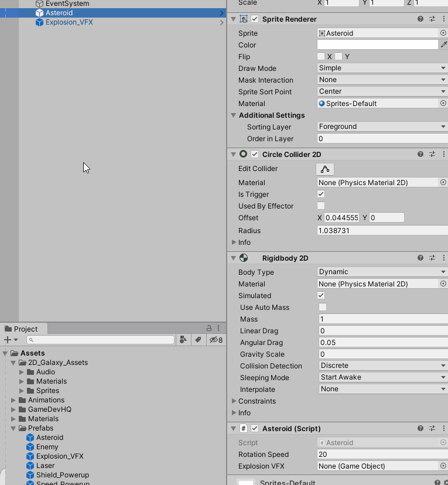448x485 pixels.
Task: Open the Collision Detection dropdown
Action: click(x=384, y=366)
